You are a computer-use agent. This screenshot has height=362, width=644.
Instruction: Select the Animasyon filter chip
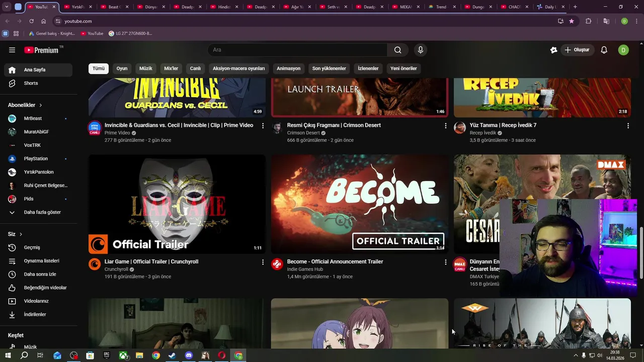pyautogui.click(x=288, y=68)
